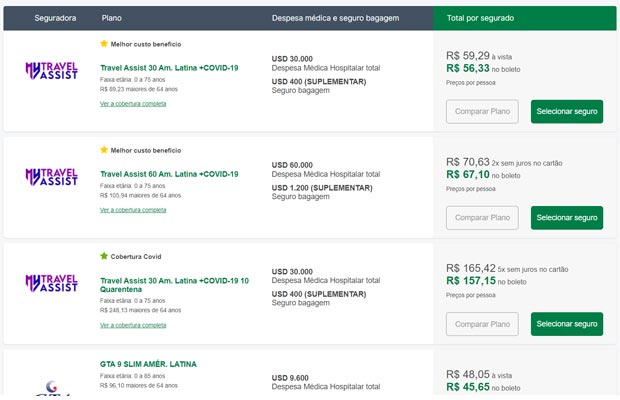Click the yellow star beside the Travel Assist 30 plan's Melhor custo benefício
The image size is (620, 400).
104,43
